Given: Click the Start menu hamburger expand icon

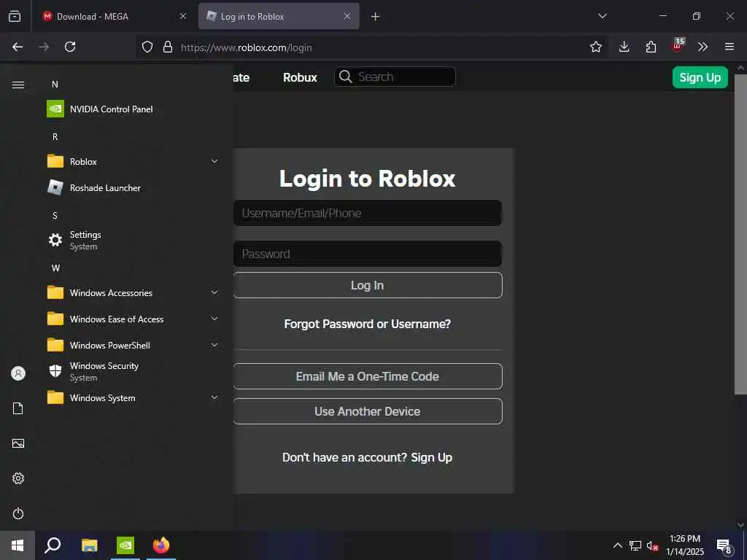Looking at the screenshot, I should click(18, 85).
